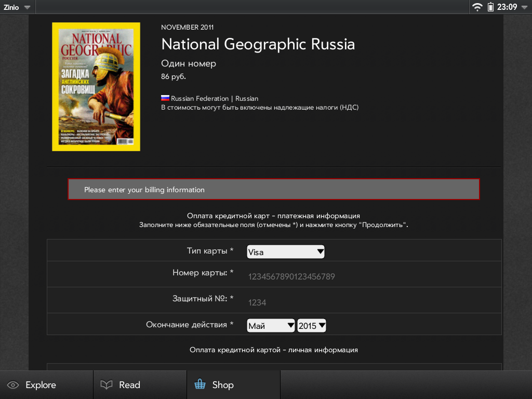532x399 pixels.
Task: Click the Read open-book icon
Action: tap(107, 385)
